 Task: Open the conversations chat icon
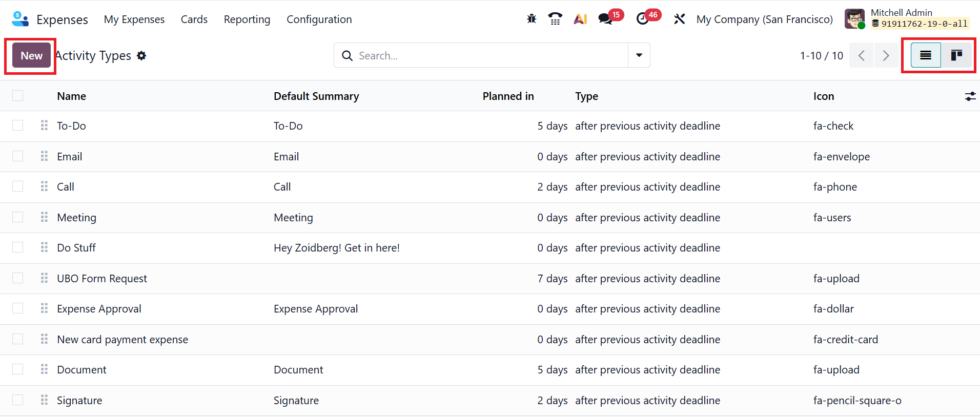click(606, 19)
